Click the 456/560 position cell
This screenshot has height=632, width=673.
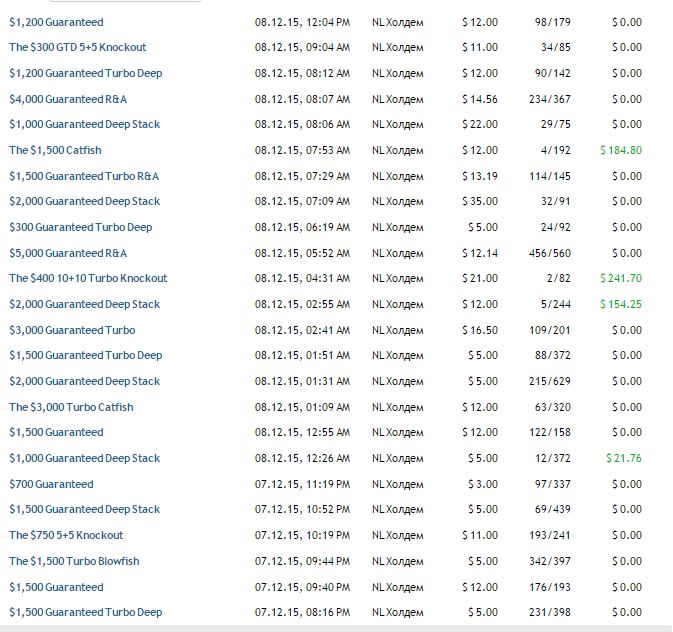pyautogui.click(x=550, y=253)
